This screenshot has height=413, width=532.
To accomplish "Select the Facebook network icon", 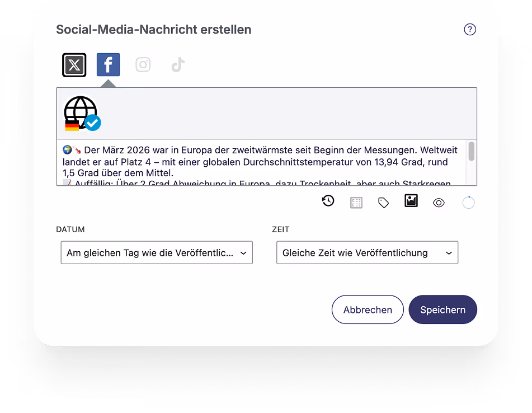I will 108,64.
